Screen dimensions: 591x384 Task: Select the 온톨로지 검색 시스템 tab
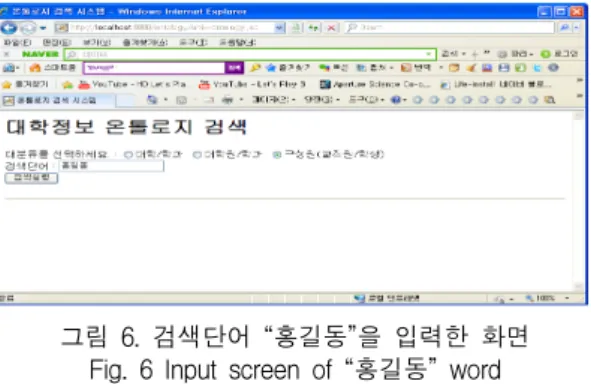57,100
